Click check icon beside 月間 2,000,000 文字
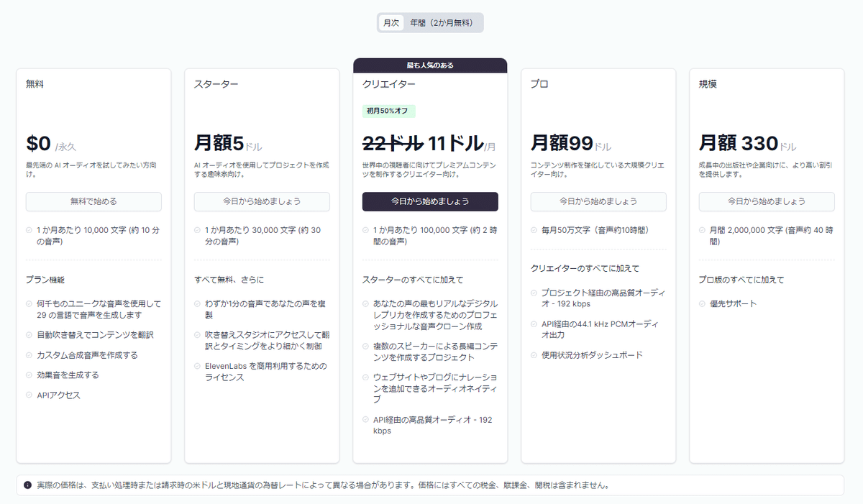 tap(703, 231)
